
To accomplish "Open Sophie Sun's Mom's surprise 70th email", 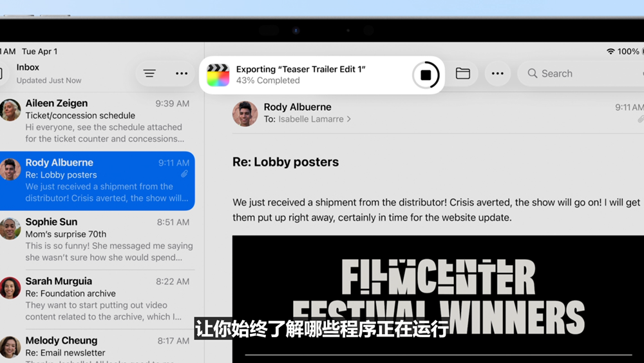I will [x=97, y=240].
